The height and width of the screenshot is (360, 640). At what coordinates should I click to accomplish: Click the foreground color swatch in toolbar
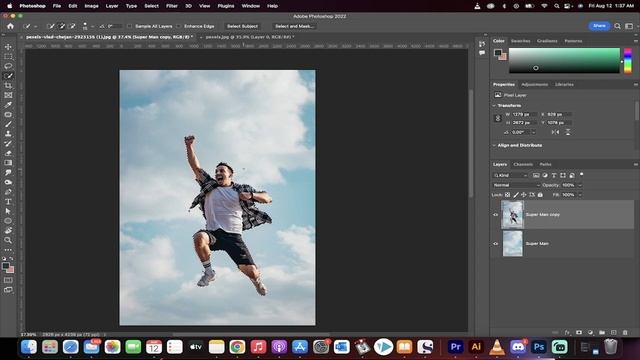(x=6, y=266)
